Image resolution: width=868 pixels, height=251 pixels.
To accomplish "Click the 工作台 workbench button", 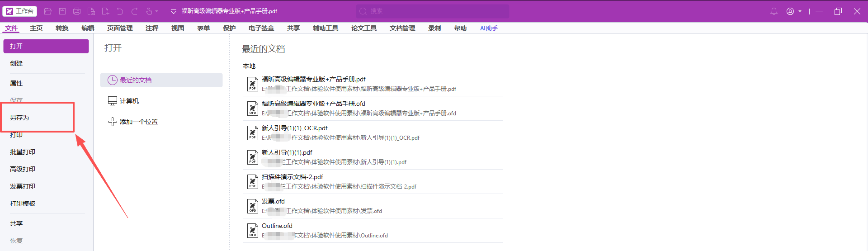I will 20,11.
